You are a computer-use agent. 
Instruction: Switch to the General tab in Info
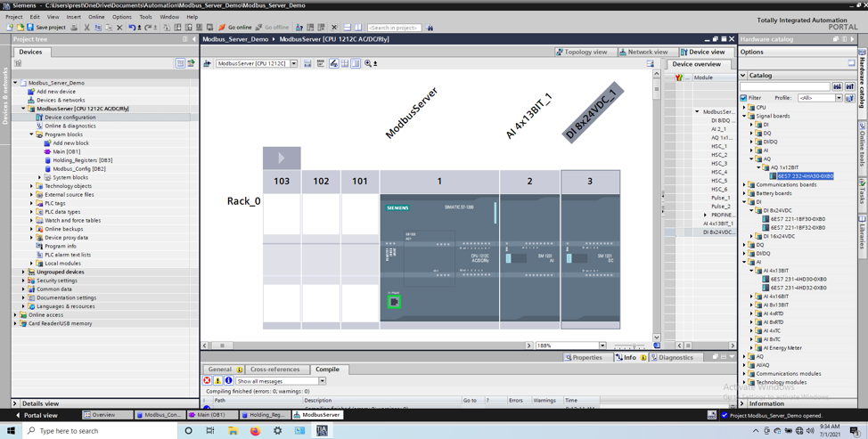(x=225, y=370)
